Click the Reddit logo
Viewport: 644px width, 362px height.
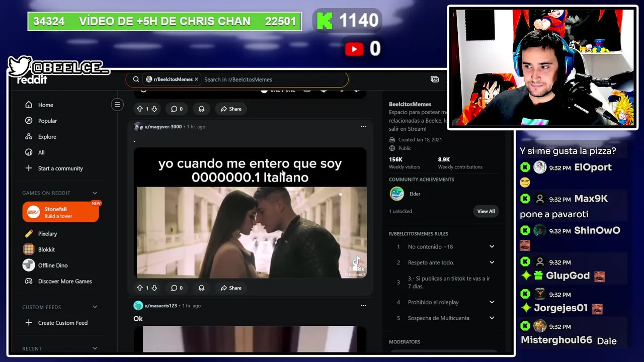[x=32, y=80]
